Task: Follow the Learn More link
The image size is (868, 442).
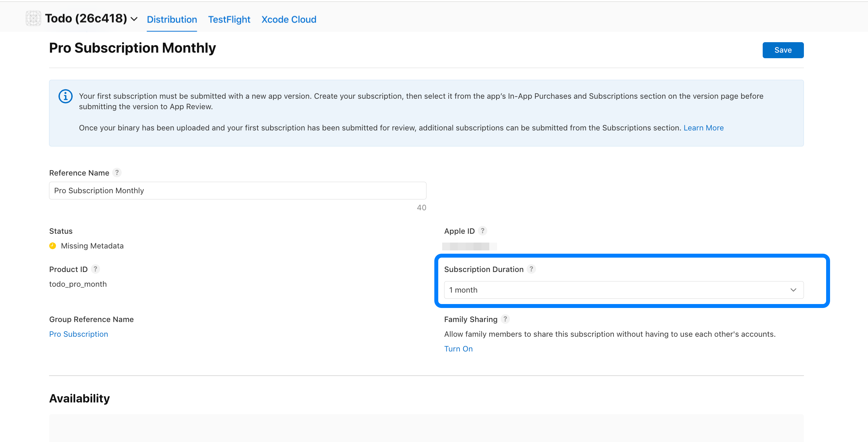Action: tap(703, 128)
